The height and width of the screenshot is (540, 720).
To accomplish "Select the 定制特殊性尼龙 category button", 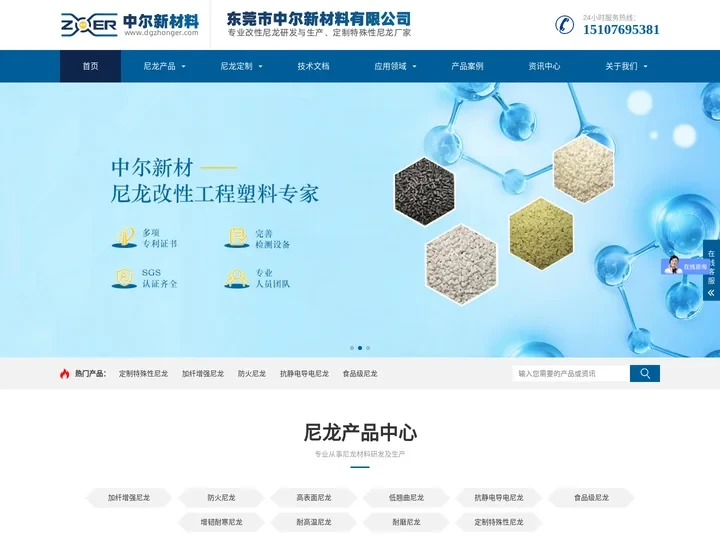I will click(499, 522).
